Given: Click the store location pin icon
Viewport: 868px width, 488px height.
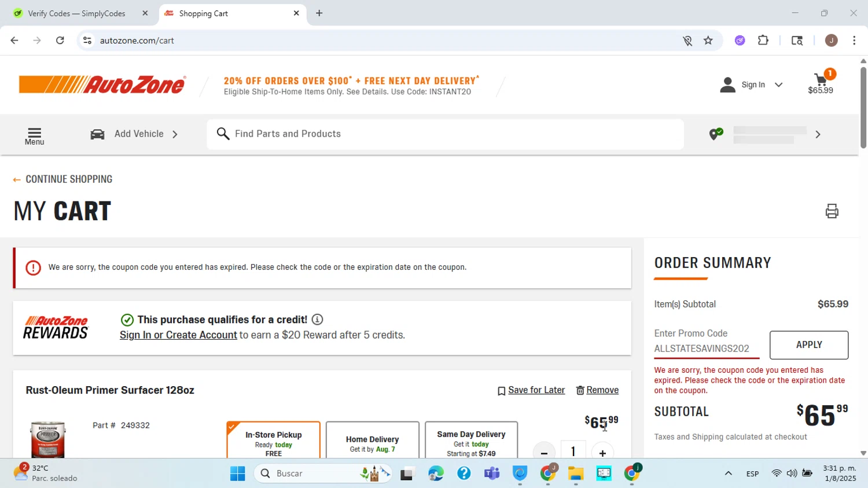Looking at the screenshot, I should (x=716, y=134).
